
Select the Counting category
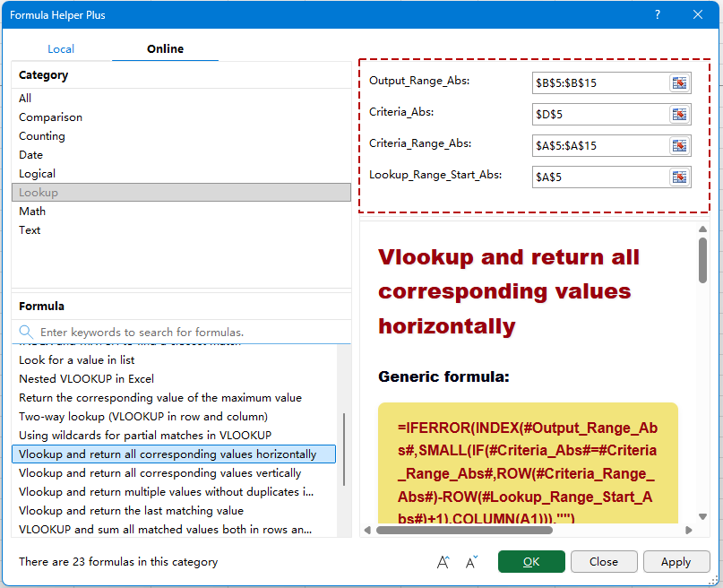(181, 136)
